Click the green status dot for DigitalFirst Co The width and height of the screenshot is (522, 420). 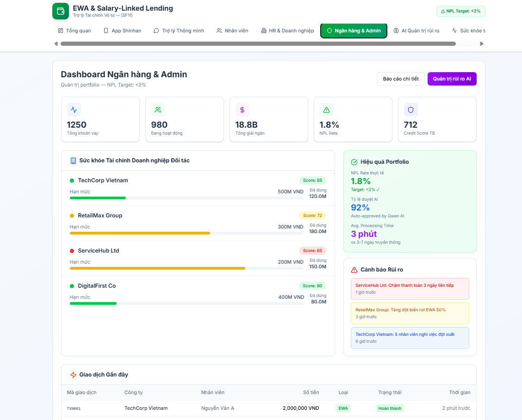(x=72, y=286)
